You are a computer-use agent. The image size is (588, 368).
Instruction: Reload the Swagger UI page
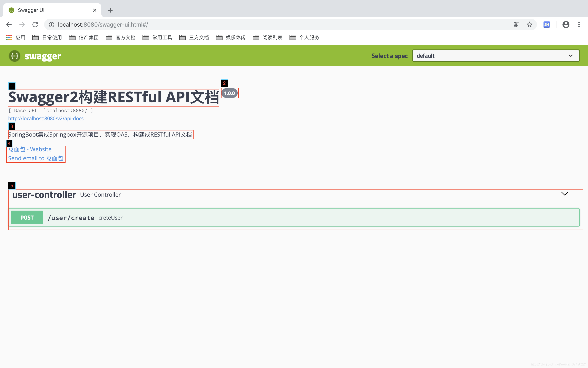pos(35,25)
